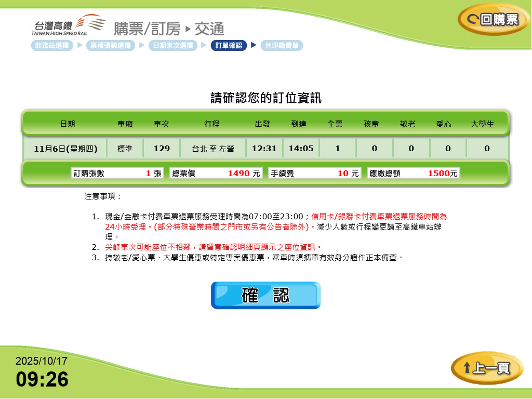This screenshot has height=399, width=532.
Task: Click the 訂購張數 1 張 field
Action: click(117, 173)
